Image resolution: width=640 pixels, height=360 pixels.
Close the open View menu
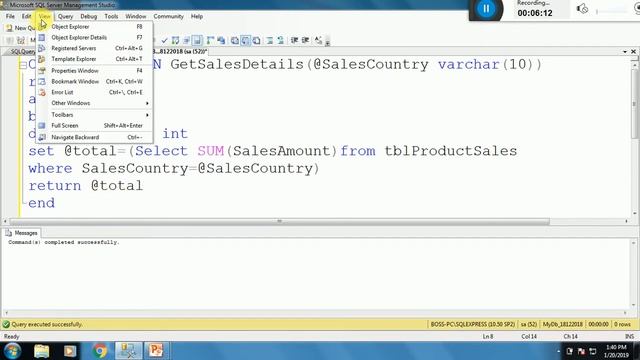click(x=44, y=16)
